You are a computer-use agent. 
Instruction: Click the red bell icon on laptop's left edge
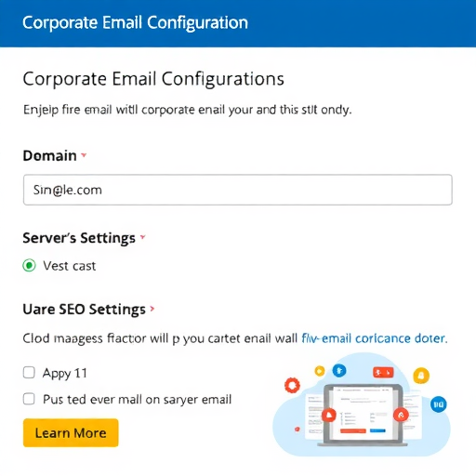tap(329, 416)
